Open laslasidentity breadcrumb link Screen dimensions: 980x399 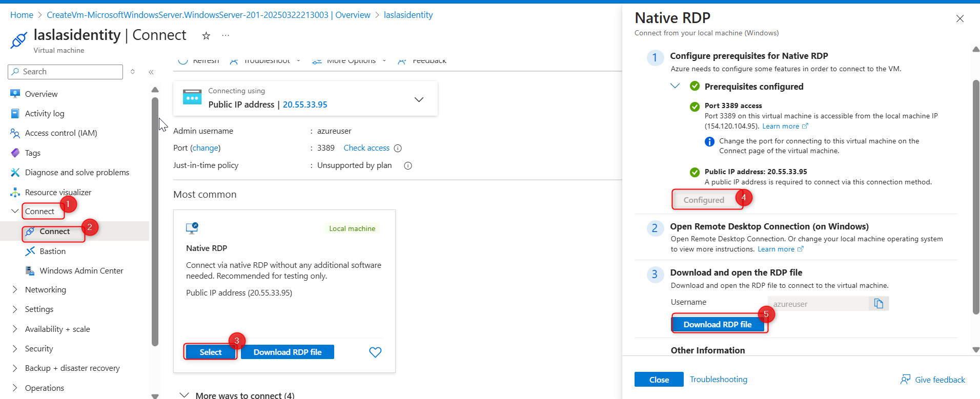(408, 15)
